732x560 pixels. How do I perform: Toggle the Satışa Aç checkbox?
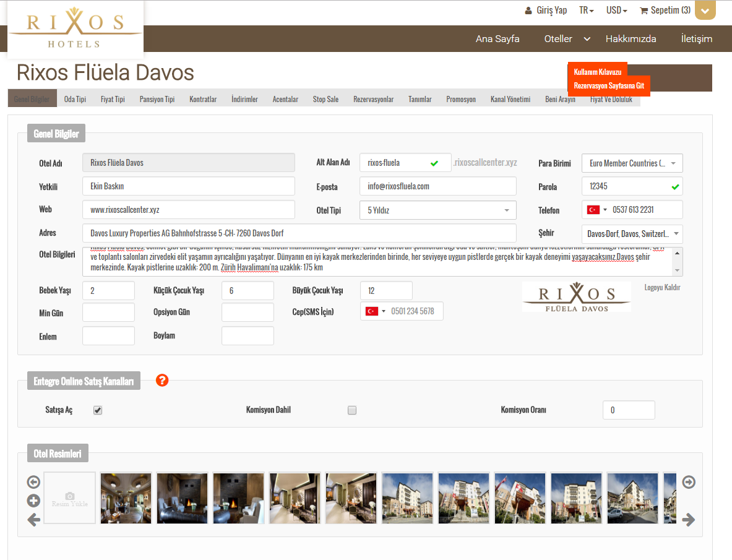pos(98,410)
